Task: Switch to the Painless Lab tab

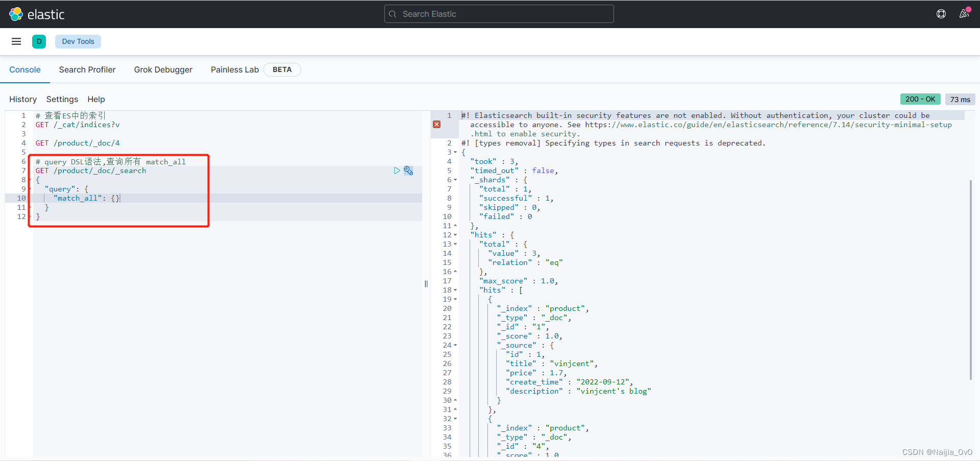Action: 235,69
